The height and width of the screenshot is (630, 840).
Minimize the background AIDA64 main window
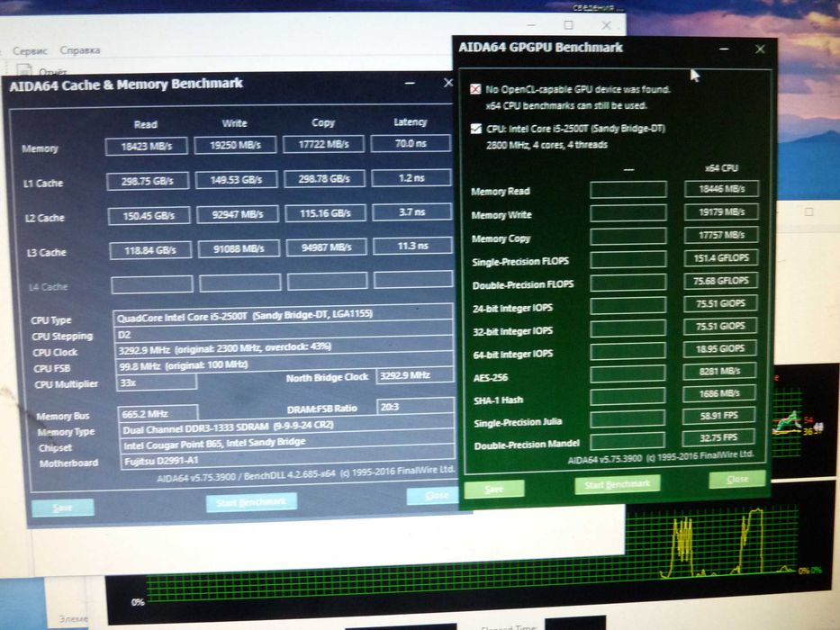(x=531, y=25)
